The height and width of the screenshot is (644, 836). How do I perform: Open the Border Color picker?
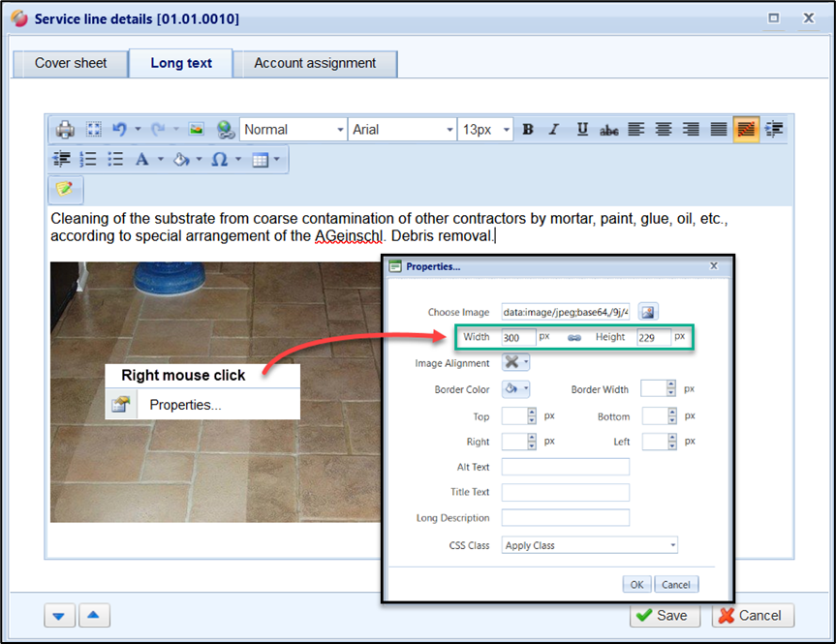point(514,389)
